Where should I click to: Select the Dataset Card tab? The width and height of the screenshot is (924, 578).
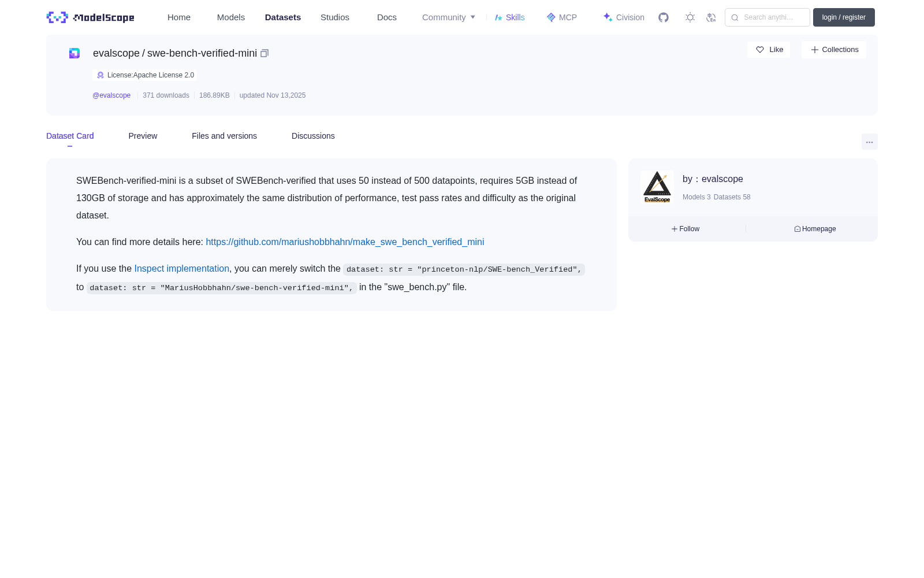pyautogui.click(x=70, y=136)
